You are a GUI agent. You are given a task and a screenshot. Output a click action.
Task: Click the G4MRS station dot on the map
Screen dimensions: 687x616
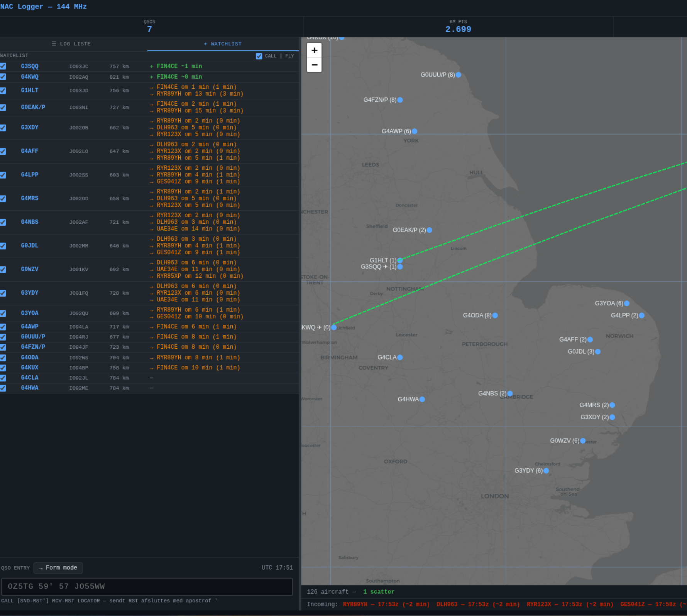pyautogui.click(x=612, y=405)
